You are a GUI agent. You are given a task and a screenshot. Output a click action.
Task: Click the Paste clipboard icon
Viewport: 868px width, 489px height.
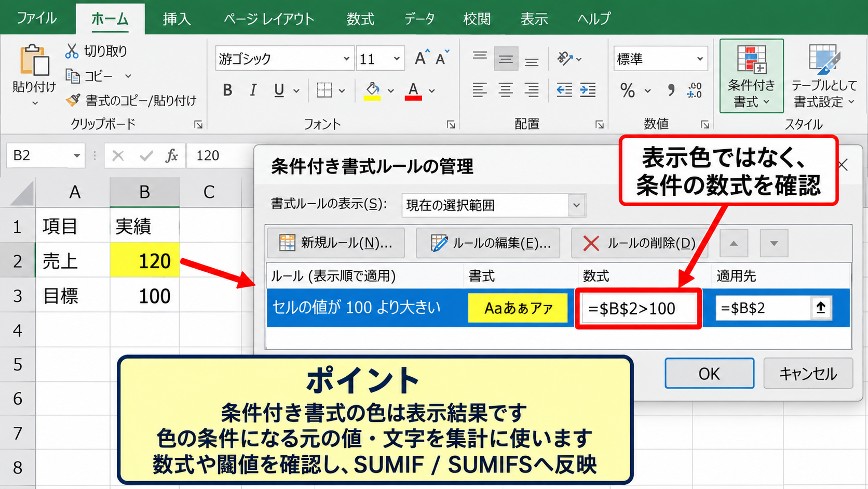coord(34,60)
